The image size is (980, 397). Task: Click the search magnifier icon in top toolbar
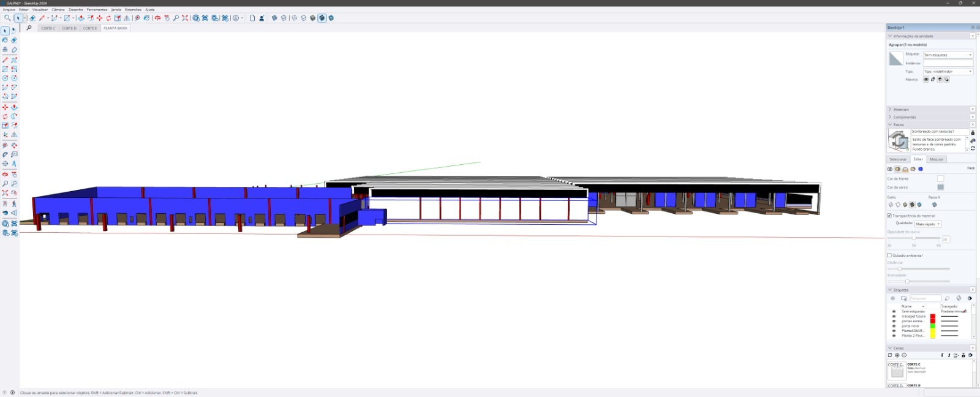7,18
